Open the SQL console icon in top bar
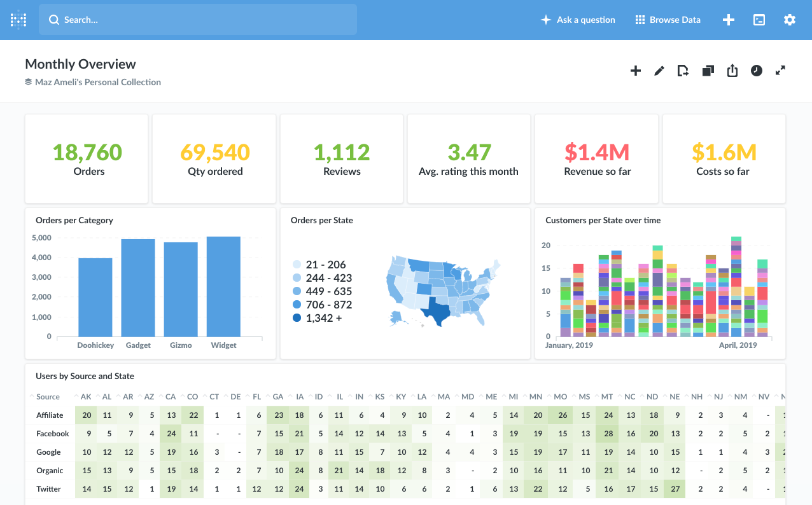Viewport: 812px width, 505px height. tap(759, 20)
